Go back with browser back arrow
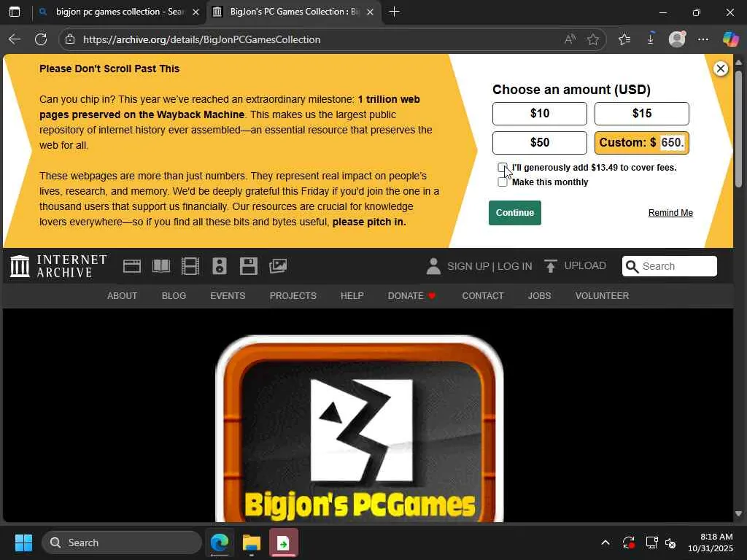The height and width of the screenshot is (560, 747). pos(15,39)
